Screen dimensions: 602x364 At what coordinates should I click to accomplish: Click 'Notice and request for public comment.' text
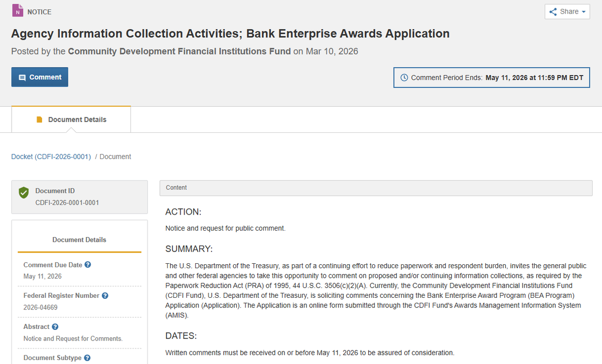[x=225, y=228]
